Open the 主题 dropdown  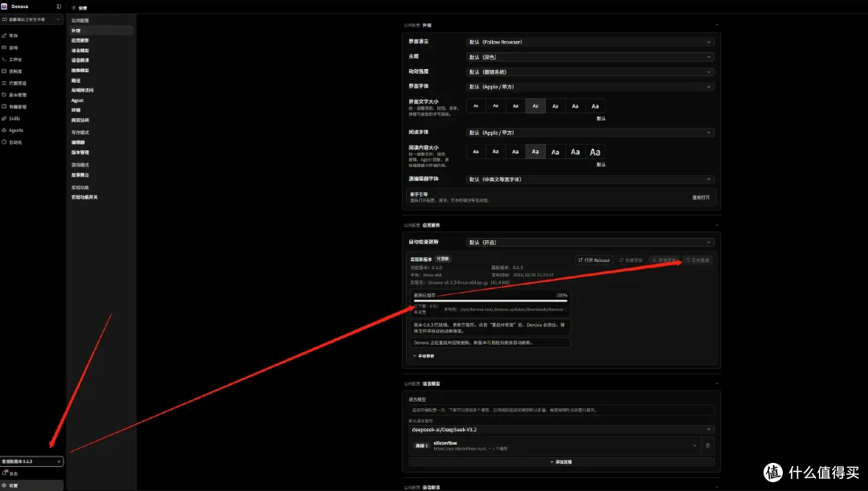coord(590,57)
